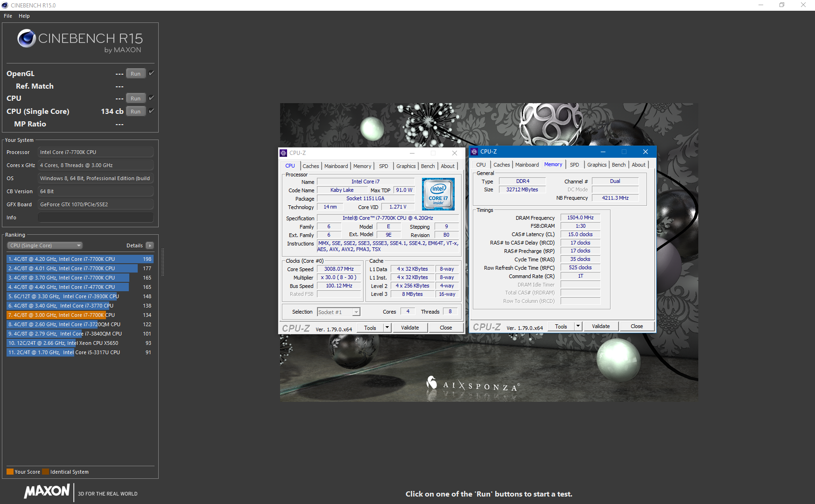Viewport: 815px width, 504px height.
Task: Restore down the Cinebench window
Action: pyautogui.click(x=782, y=5)
